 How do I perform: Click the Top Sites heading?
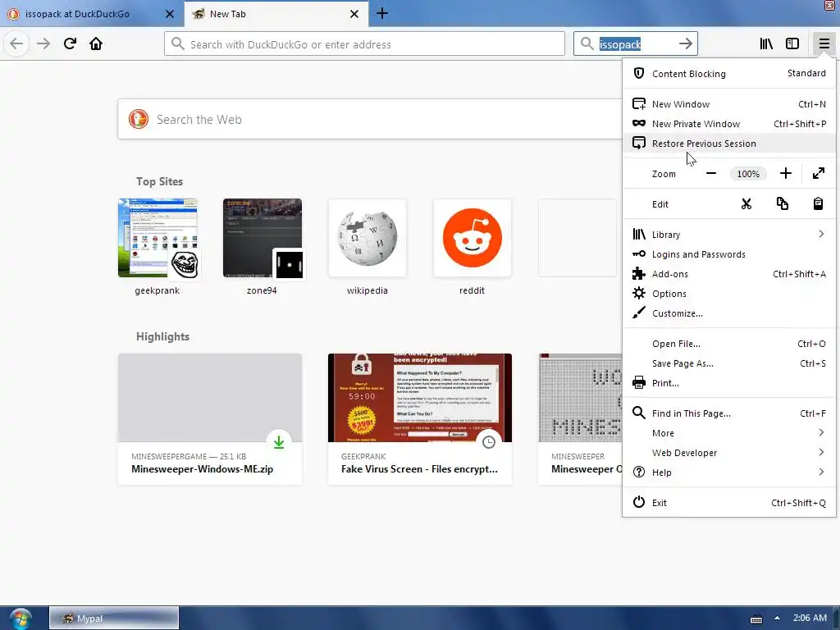(x=159, y=181)
